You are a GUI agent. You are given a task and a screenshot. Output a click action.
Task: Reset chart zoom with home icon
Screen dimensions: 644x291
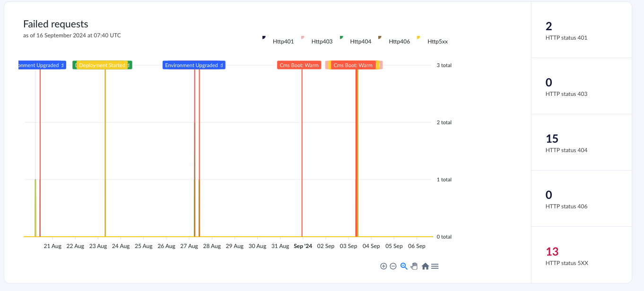tap(425, 266)
